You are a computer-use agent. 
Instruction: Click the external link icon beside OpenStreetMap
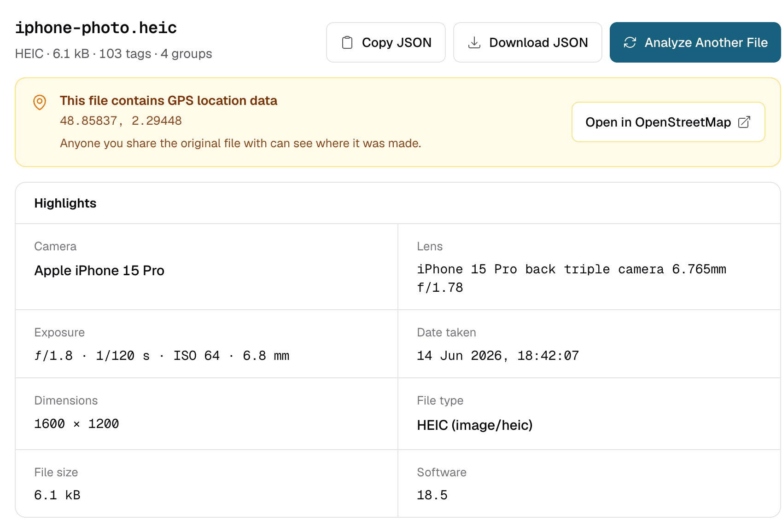[744, 122]
